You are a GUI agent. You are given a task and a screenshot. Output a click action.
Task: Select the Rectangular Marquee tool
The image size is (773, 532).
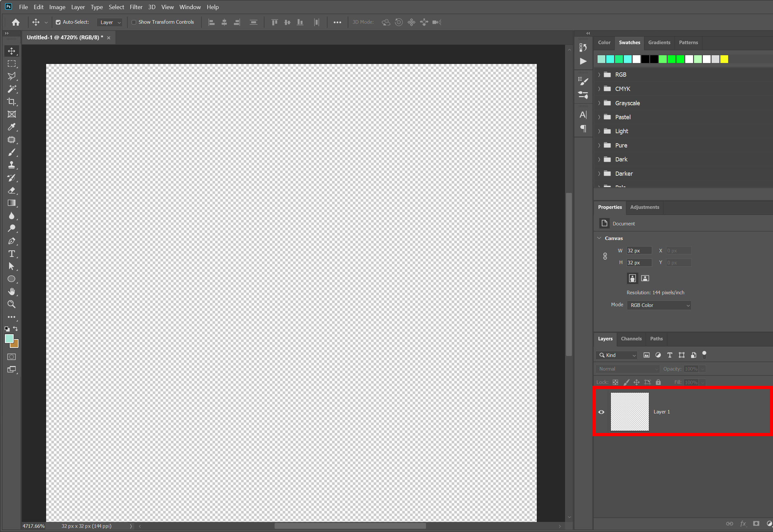[12, 64]
